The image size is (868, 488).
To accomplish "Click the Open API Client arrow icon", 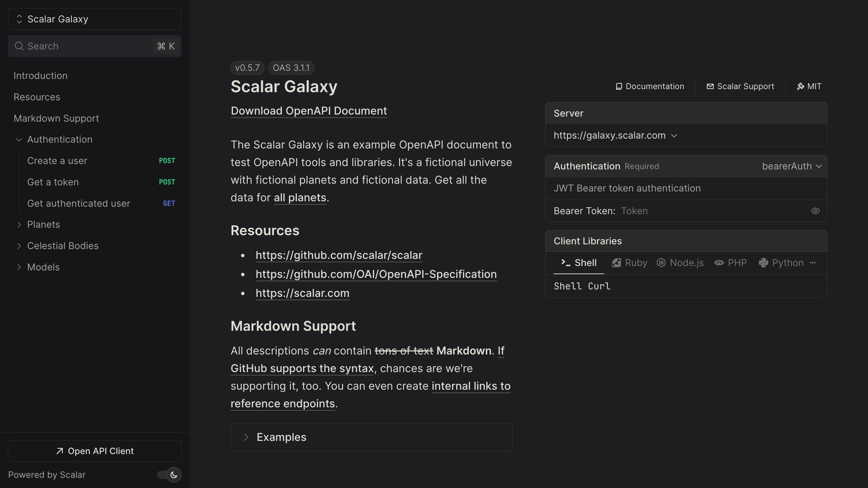I will [x=59, y=451].
